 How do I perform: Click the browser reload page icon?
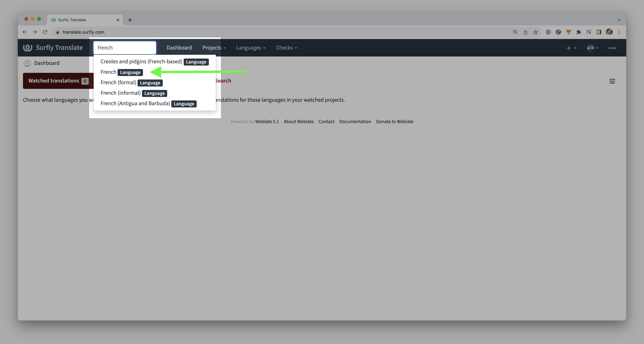coord(45,32)
